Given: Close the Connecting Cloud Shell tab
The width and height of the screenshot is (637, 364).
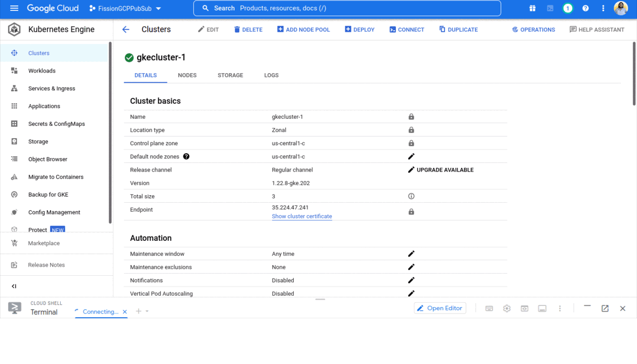Looking at the screenshot, I should [x=125, y=312].
